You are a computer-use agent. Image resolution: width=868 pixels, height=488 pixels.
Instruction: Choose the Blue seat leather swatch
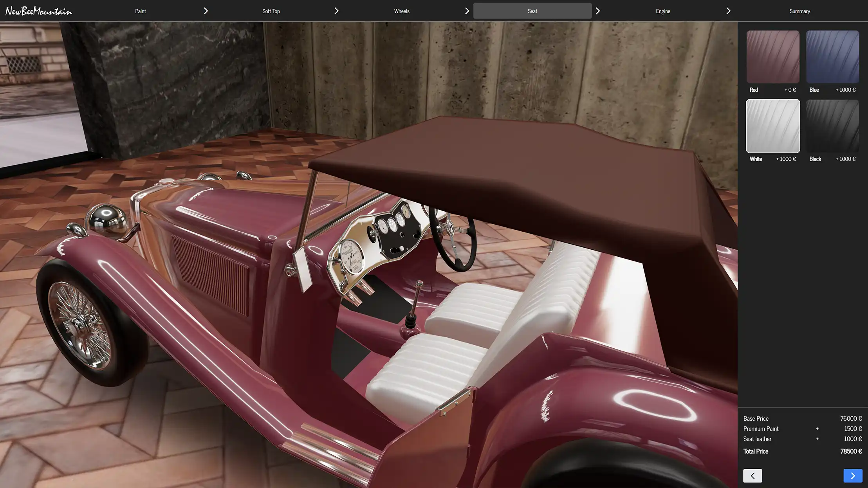[x=833, y=57]
